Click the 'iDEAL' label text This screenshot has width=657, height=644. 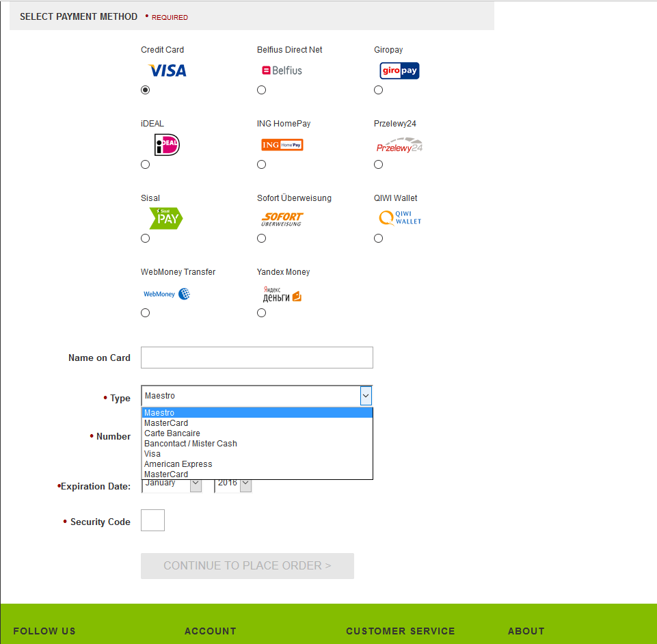click(152, 124)
